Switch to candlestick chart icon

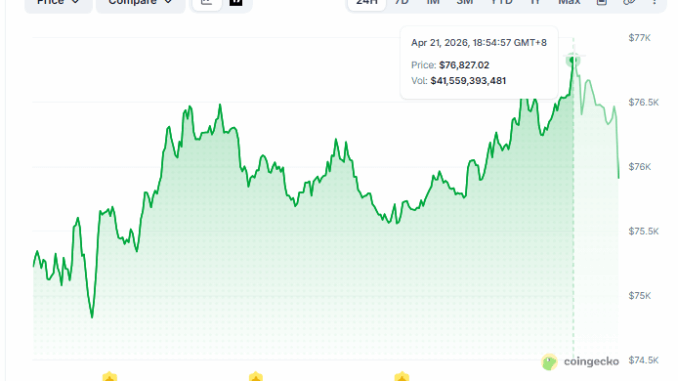(236, 3)
